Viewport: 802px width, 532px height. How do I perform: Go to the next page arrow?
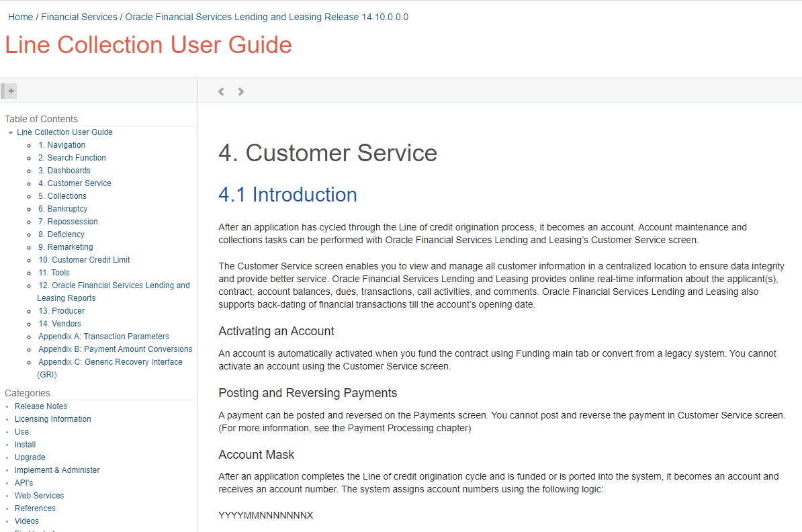pyautogui.click(x=240, y=91)
